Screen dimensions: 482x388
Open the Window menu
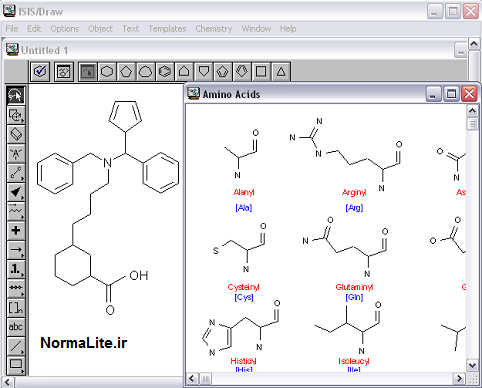coord(256,29)
